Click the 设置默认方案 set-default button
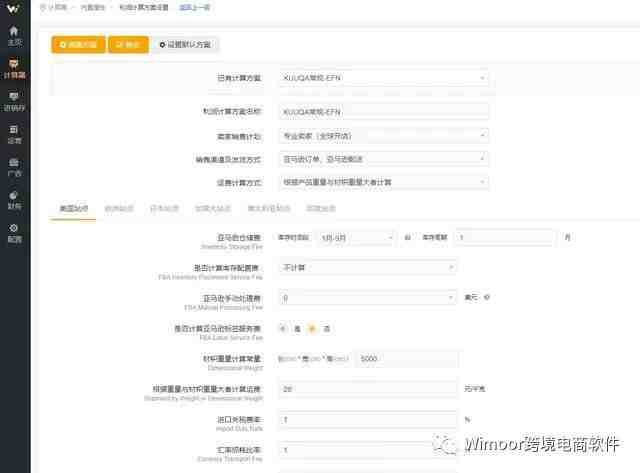 (x=186, y=44)
